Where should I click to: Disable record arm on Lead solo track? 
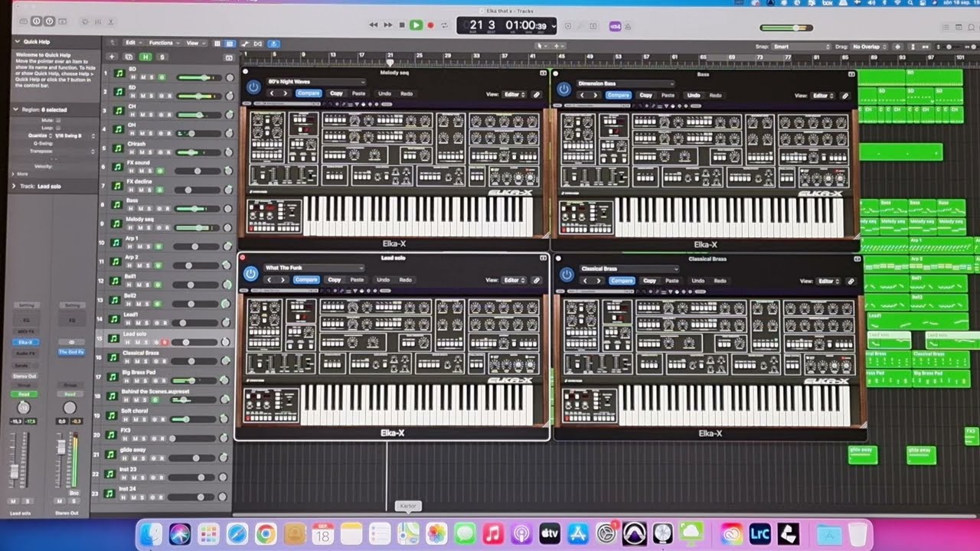coord(164,342)
